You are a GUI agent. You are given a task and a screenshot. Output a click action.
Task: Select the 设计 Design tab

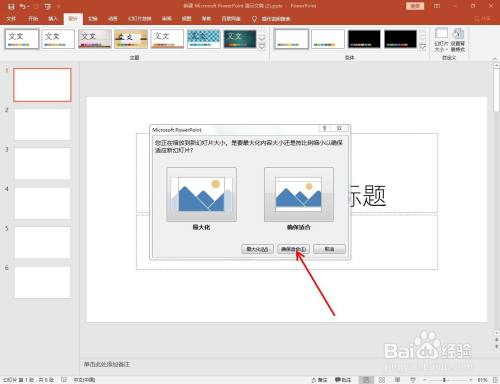pyautogui.click(x=73, y=19)
